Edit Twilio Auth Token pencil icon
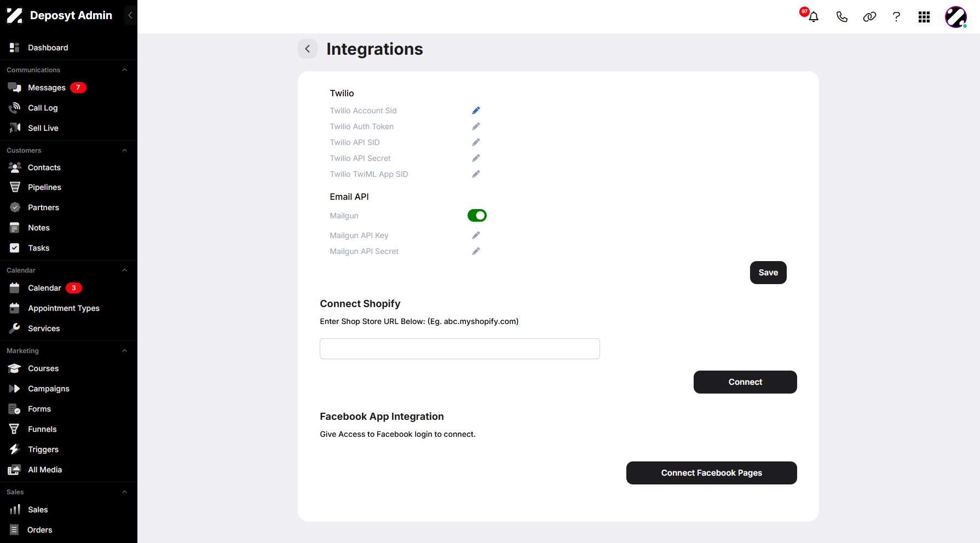Screen dimensions: 980x543 [476, 126]
